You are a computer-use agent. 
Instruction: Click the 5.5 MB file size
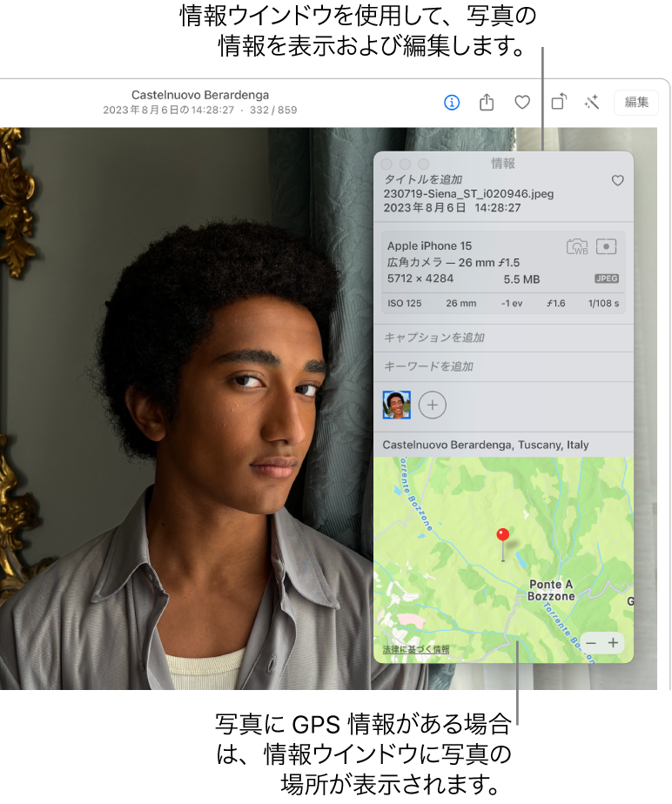click(x=521, y=279)
